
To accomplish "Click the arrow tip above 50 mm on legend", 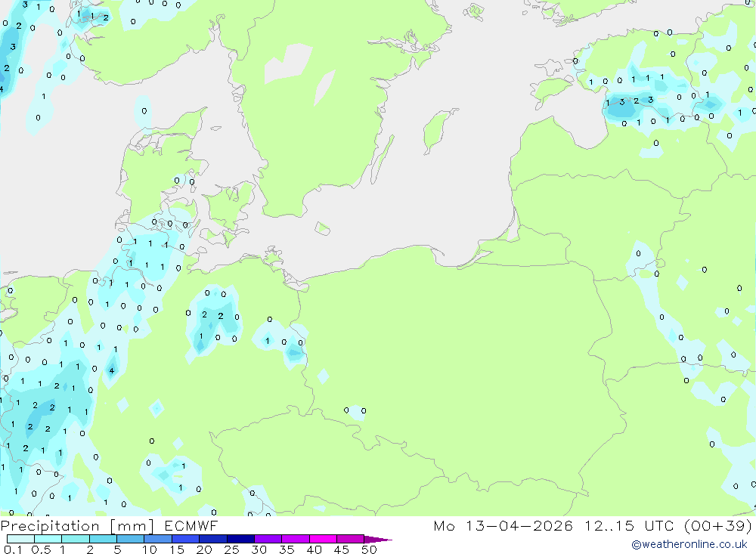I will [x=378, y=539].
